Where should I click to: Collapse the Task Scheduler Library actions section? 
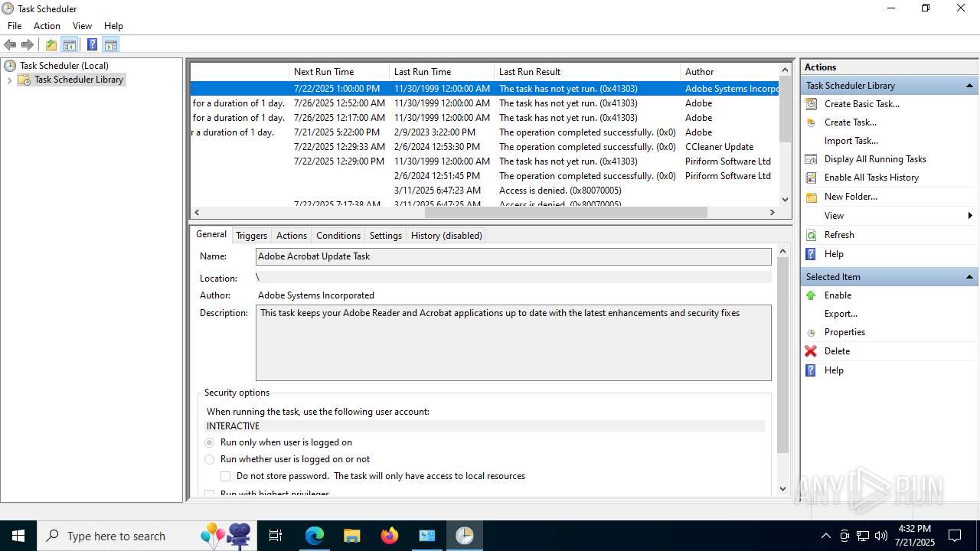pyautogui.click(x=969, y=86)
